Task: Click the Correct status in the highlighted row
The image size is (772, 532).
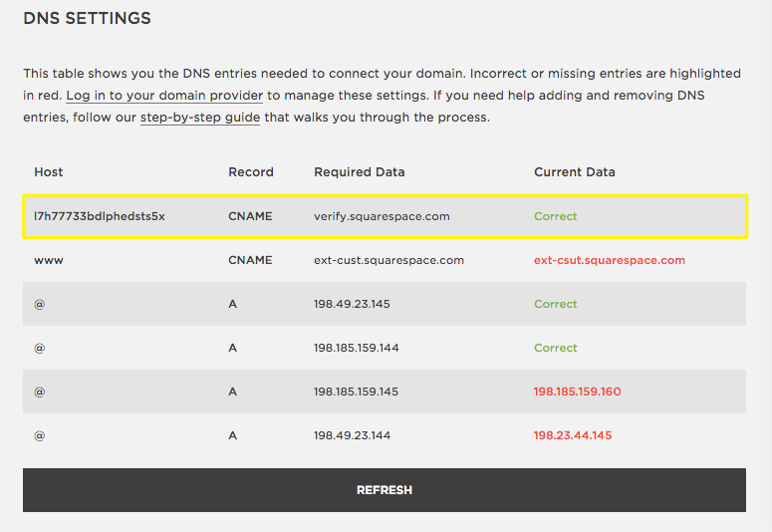Action: 555,216
